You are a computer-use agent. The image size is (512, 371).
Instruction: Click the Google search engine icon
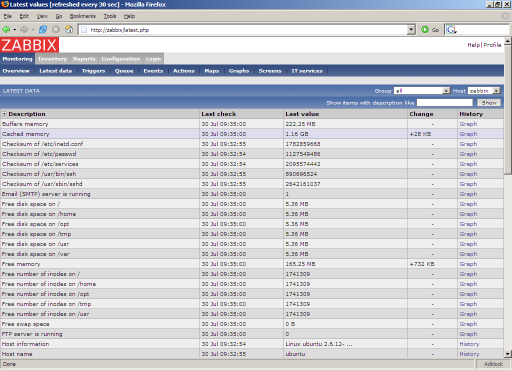click(451, 30)
